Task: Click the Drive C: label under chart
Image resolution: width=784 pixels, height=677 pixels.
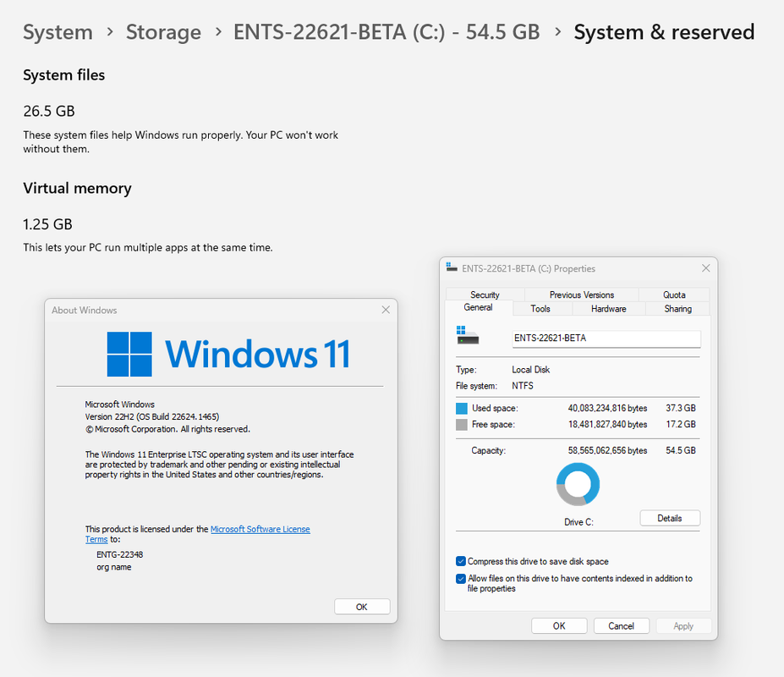Action: tap(578, 522)
